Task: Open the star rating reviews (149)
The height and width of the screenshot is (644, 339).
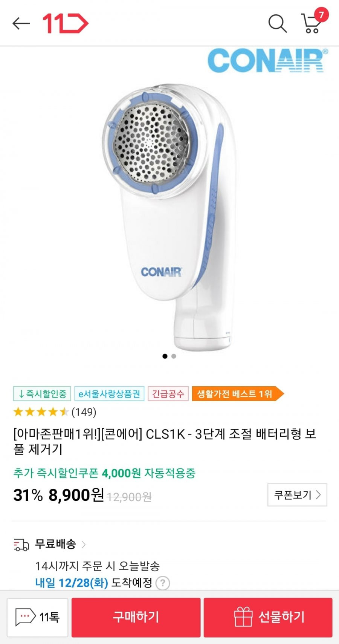Action: pos(55,412)
